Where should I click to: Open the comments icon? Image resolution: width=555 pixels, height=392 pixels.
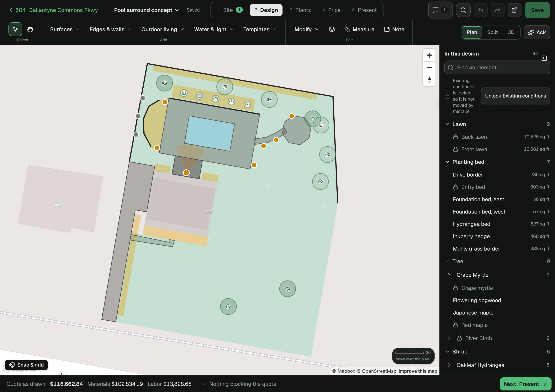click(440, 10)
